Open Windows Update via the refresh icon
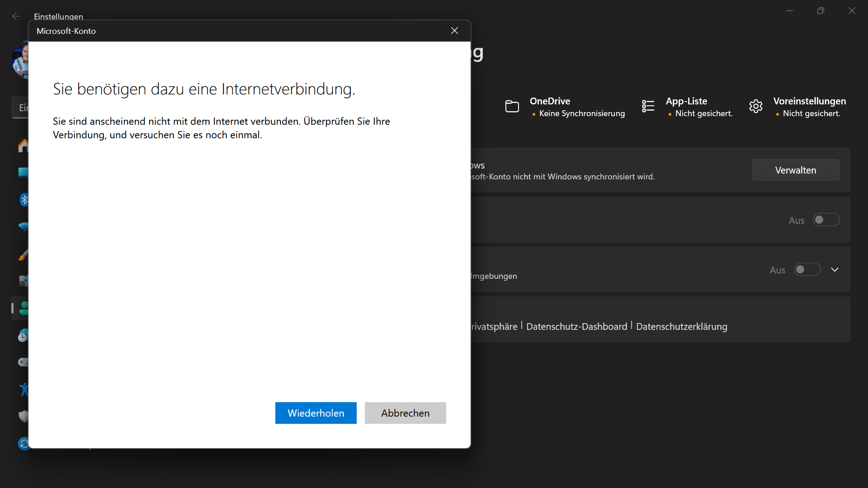This screenshot has height=488, width=868. [24, 443]
